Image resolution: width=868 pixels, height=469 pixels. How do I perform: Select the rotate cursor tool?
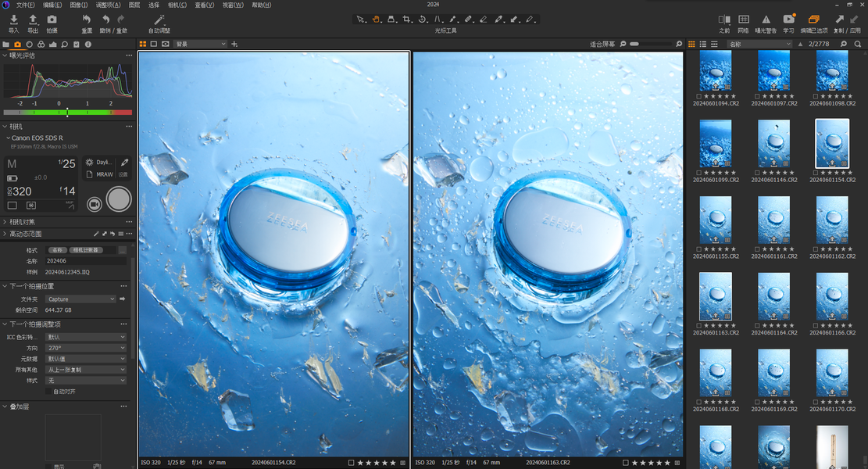[x=423, y=20]
